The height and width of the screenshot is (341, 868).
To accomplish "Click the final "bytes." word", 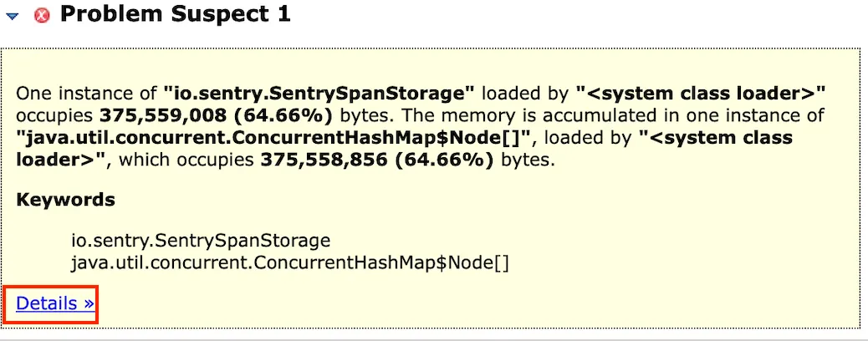I will coord(528,160).
